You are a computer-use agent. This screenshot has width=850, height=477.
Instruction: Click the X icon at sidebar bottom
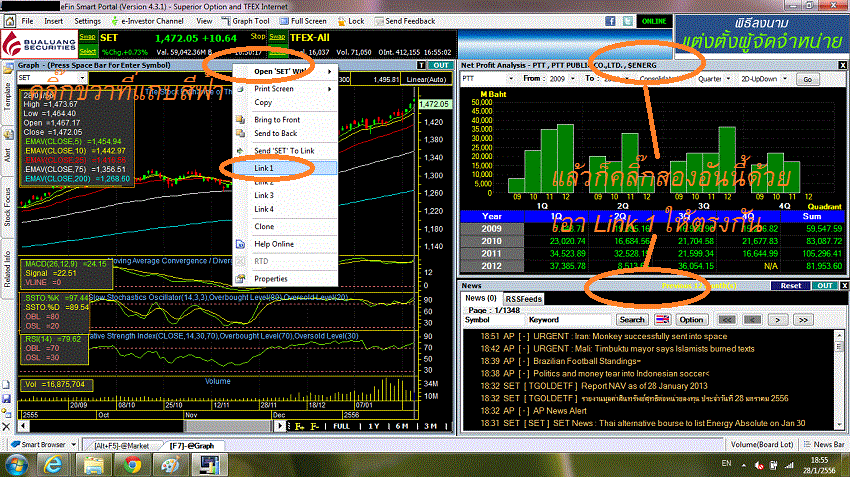(7, 427)
